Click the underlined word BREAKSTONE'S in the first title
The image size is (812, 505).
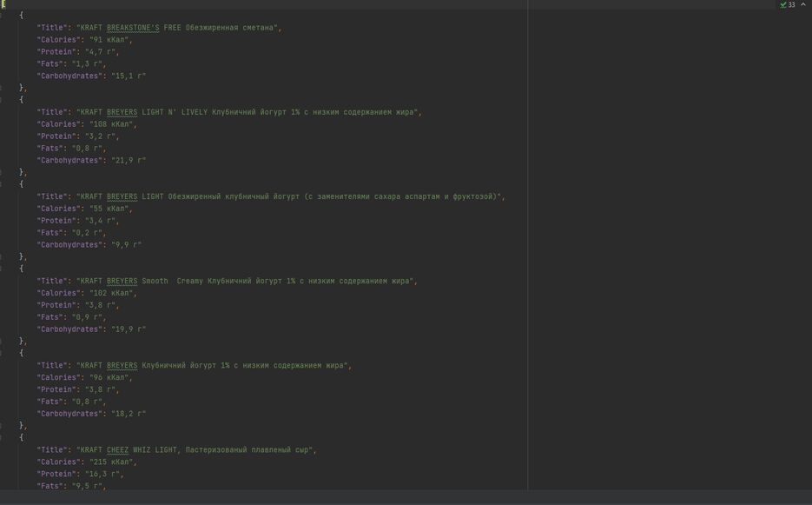pos(133,28)
